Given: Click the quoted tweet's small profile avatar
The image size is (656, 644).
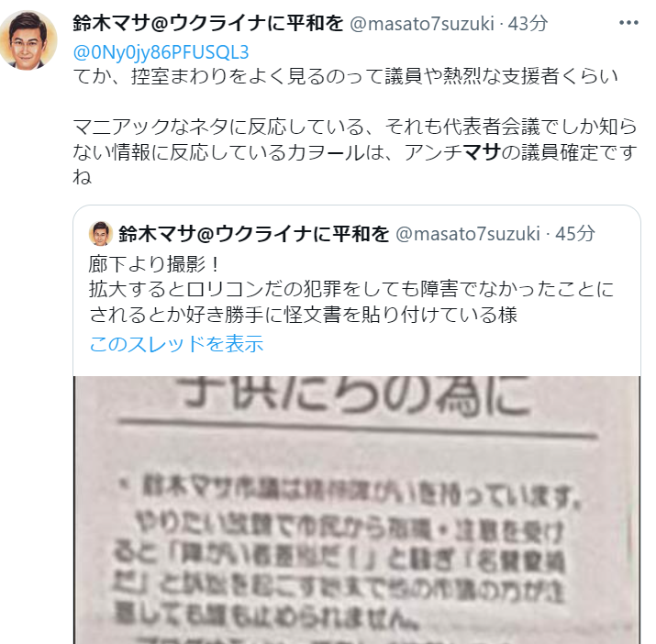Looking at the screenshot, I should coord(101,234).
